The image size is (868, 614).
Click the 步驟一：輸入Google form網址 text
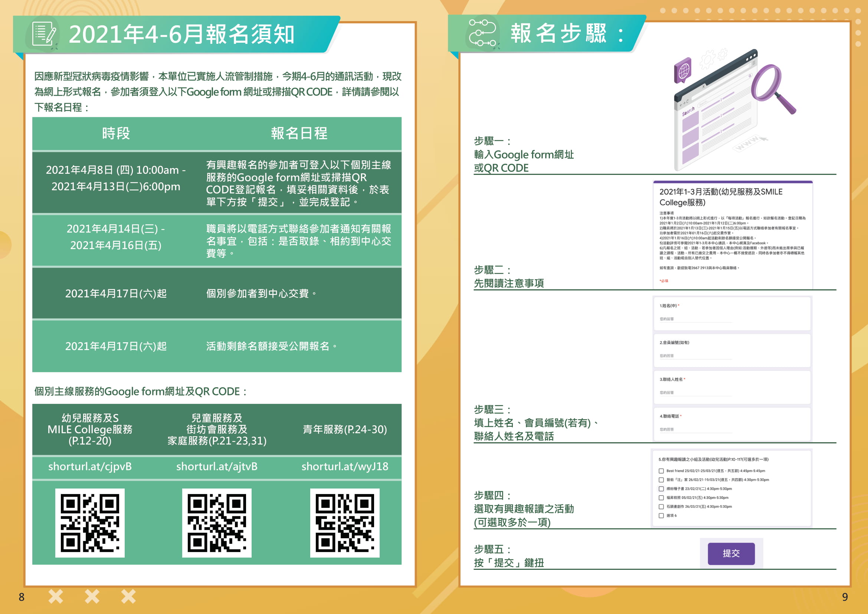(524, 155)
